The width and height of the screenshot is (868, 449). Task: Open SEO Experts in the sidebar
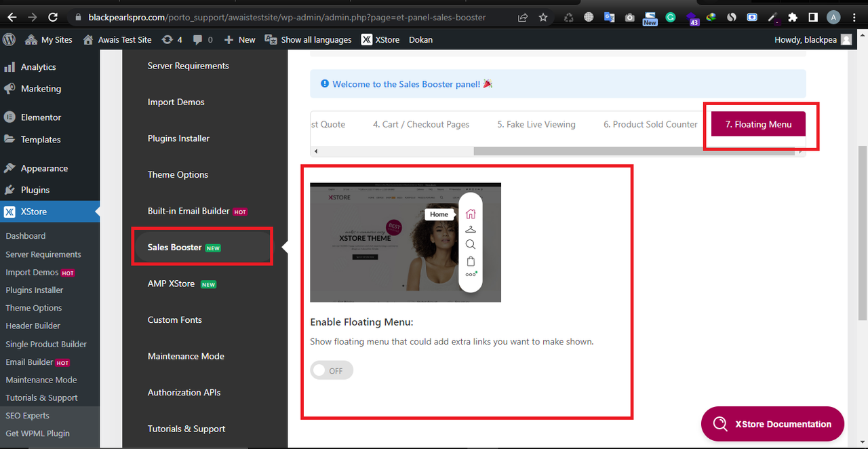click(x=28, y=416)
